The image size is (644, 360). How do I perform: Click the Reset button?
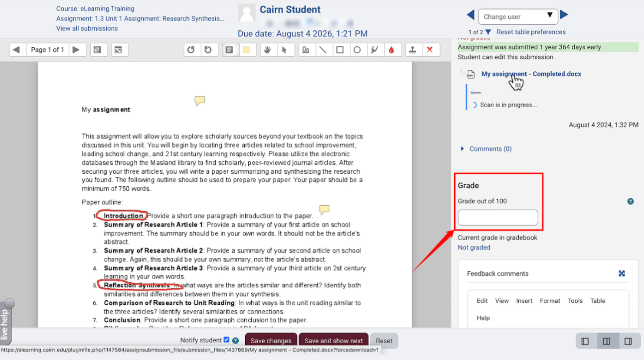(384, 341)
